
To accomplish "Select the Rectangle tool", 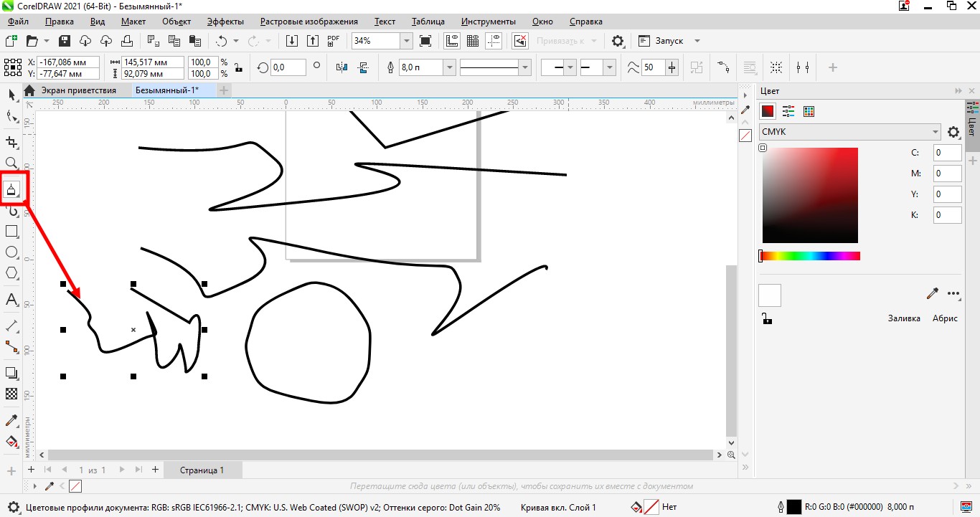I will click(11, 231).
